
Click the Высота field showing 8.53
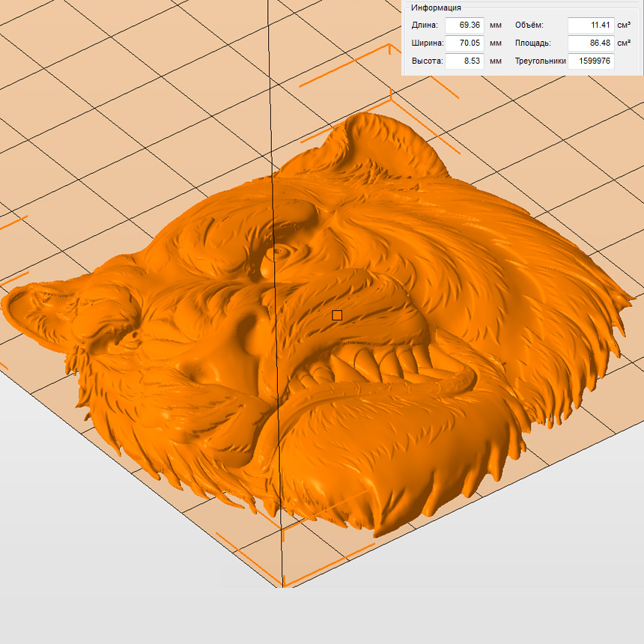point(464,61)
